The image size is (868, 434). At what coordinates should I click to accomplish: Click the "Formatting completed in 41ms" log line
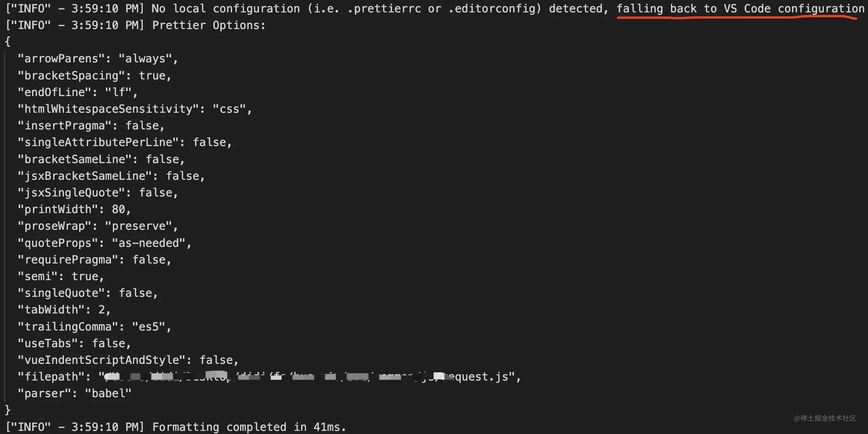[x=175, y=427]
